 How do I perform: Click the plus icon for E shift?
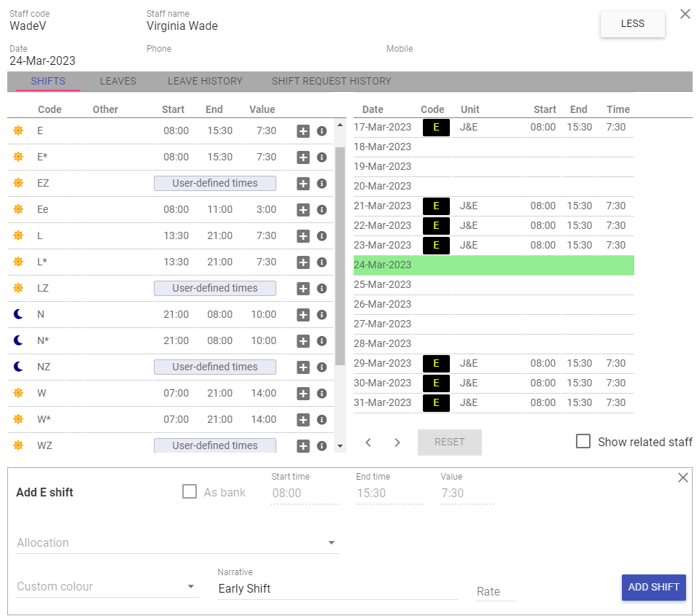pos(303,131)
